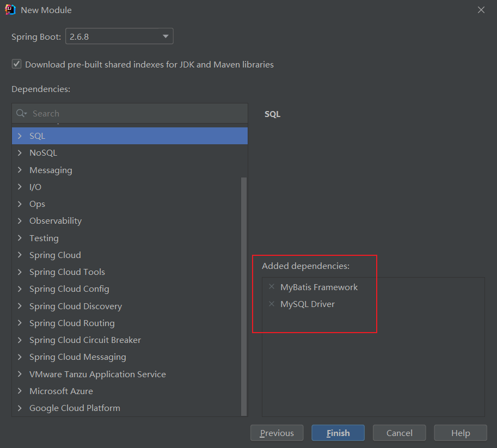Expand the Observability category chevron

click(x=20, y=220)
